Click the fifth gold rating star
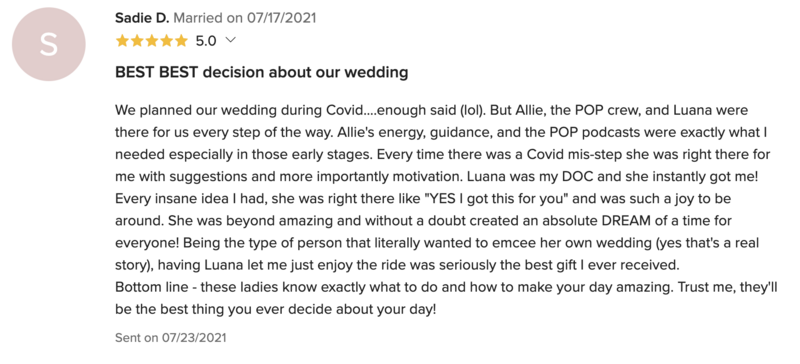 pos(182,41)
